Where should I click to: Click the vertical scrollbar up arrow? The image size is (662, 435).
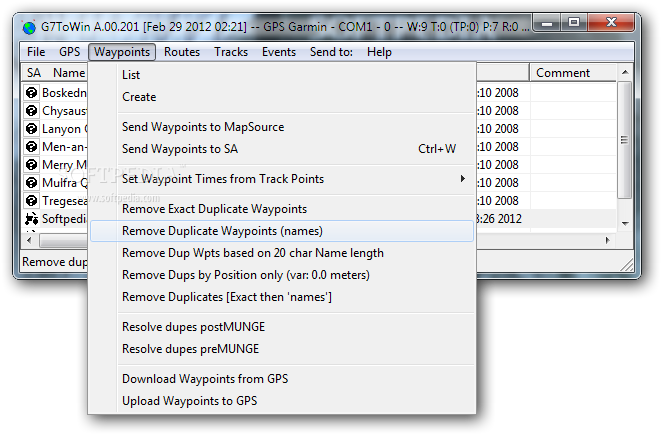625,72
